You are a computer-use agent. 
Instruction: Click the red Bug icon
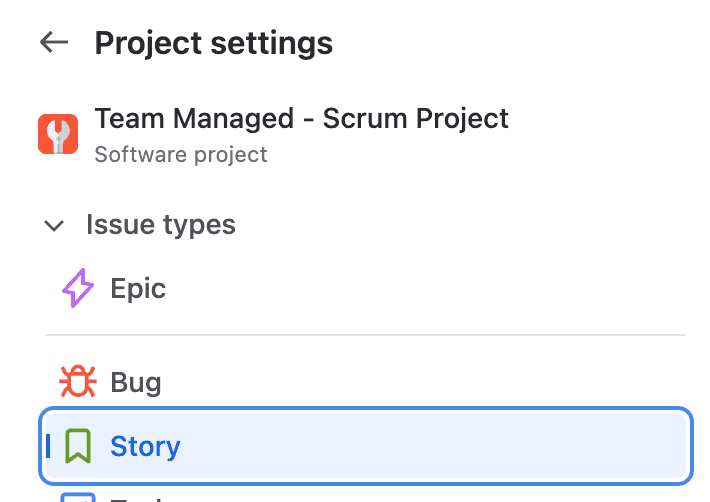click(77, 382)
